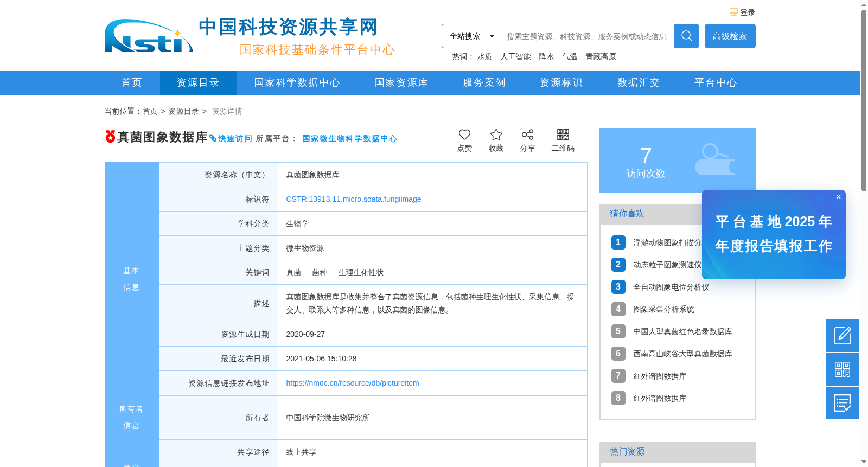Open 平台中心 nav tab
The height and width of the screenshot is (467, 868).
[716, 82]
